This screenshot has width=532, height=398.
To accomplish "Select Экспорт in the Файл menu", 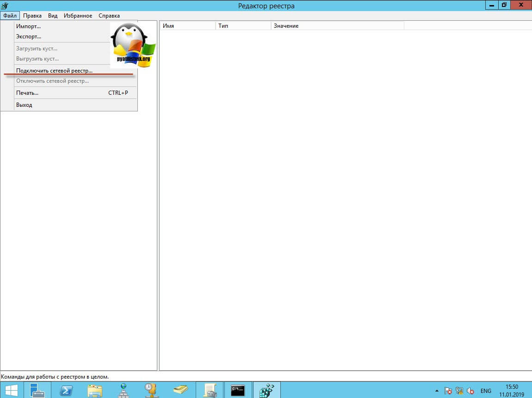I will point(29,37).
